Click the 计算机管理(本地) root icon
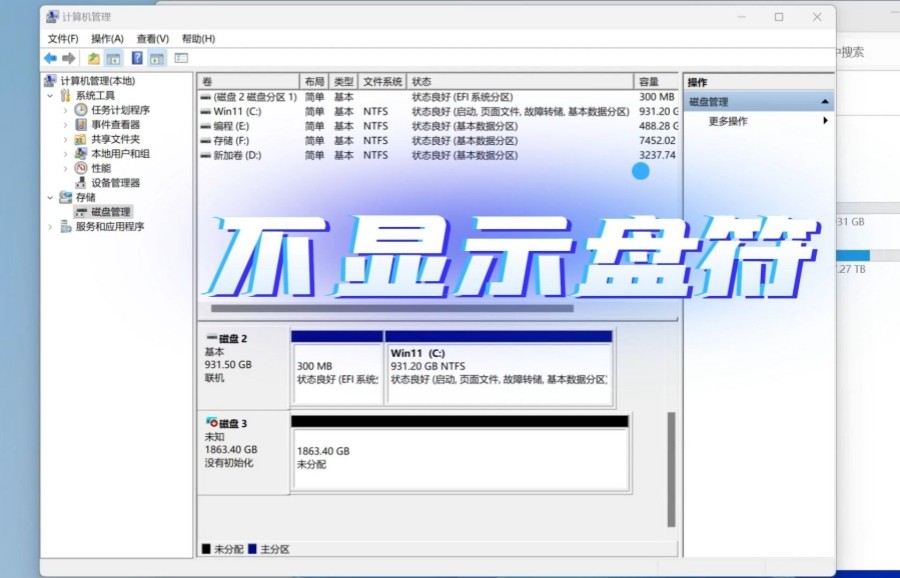 pos(51,80)
